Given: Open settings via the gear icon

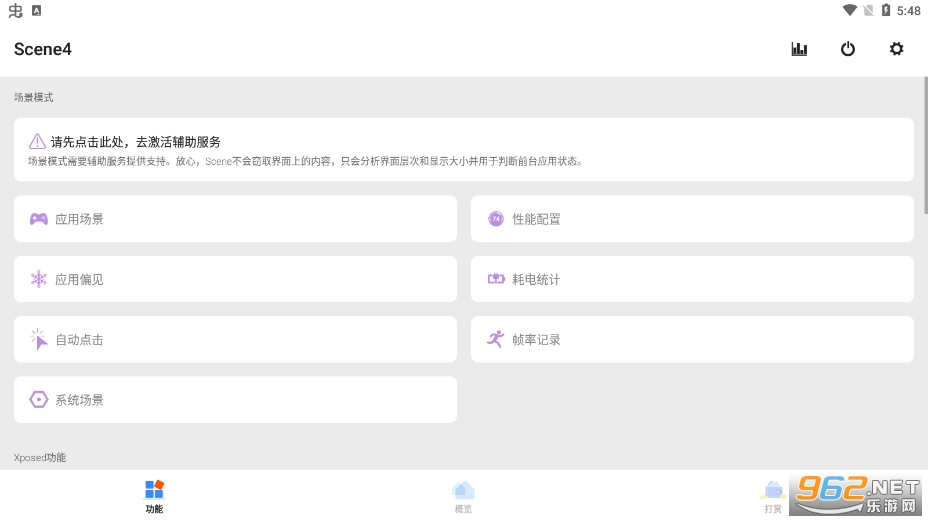Looking at the screenshot, I should [x=897, y=49].
